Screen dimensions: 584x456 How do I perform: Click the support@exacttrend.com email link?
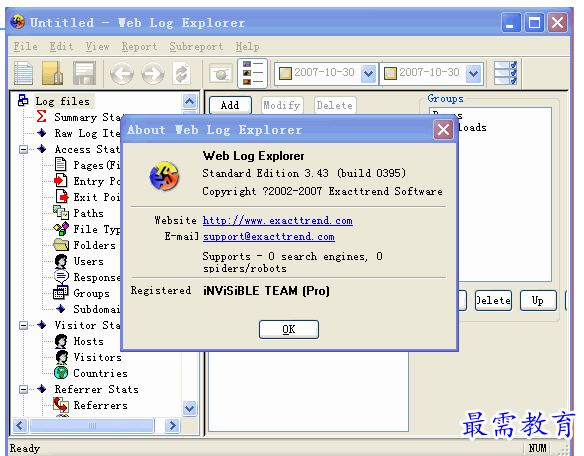coord(269,237)
